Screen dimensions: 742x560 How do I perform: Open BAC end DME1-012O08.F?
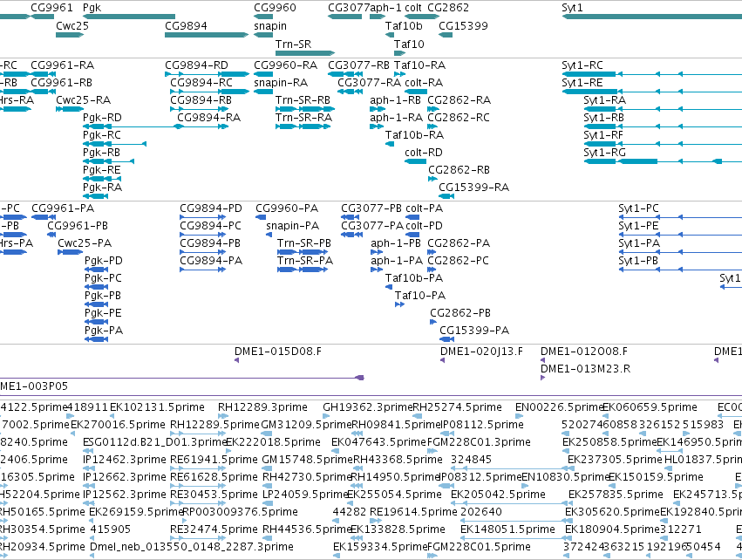(x=584, y=352)
